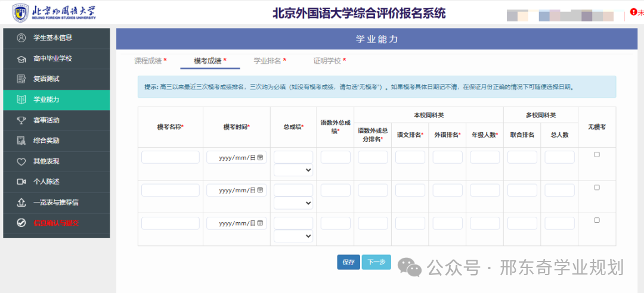The image size is (644, 293).
Task: Click the 下一步 button
Action: click(376, 262)
